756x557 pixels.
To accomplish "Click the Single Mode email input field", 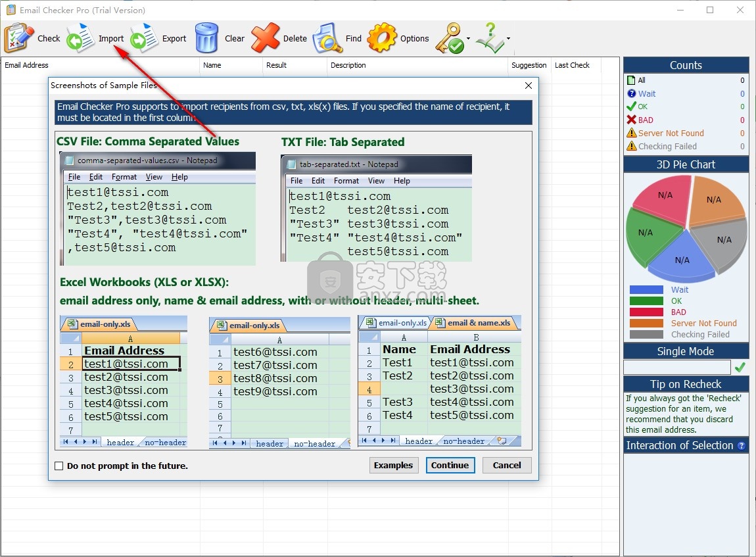I will click(x=677, y=368).
